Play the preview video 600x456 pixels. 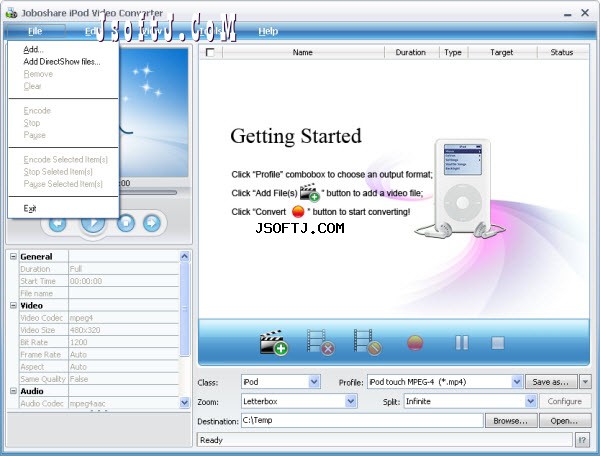point(93,224)
